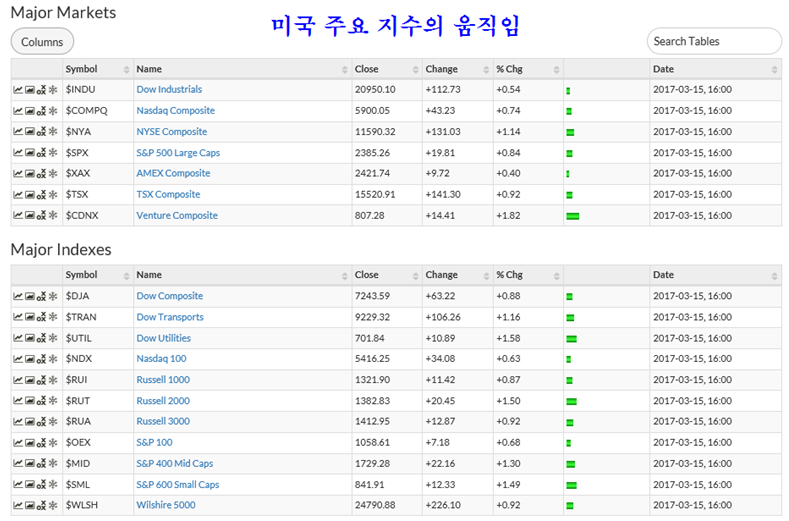Click the Close header in Major Indexes
This screenshot has height=521, width=789.
pyautogui.click(x=367, y=275)
